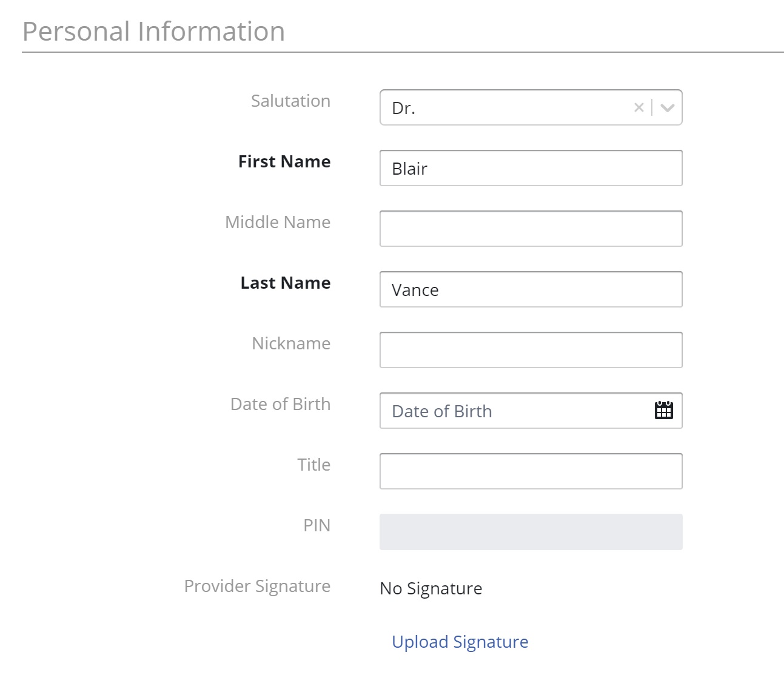Clear the Salutation selection with the X icon
Viewport: 784px width, 689px height.
638,108
